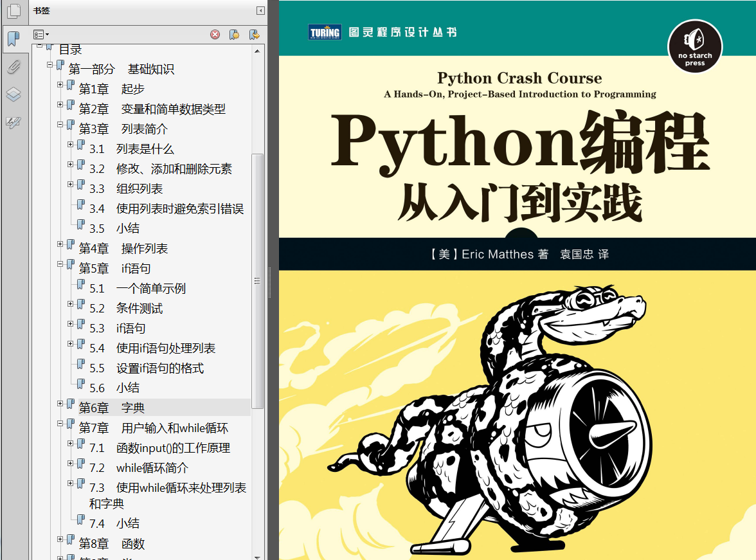Click bookmark list scroll up arrow
This screenshot has height=560, width=756.
257,51
